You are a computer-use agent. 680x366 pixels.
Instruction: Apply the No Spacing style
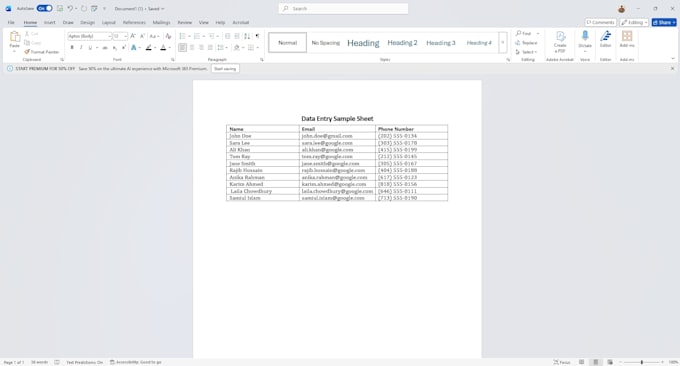pyautogui.click(x=326, y=42)
